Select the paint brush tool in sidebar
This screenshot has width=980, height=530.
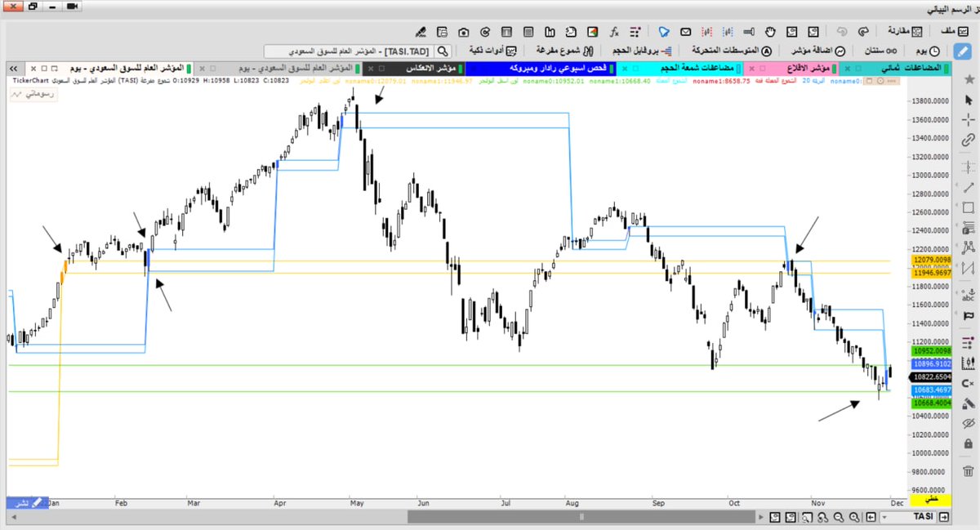[968, 403]
